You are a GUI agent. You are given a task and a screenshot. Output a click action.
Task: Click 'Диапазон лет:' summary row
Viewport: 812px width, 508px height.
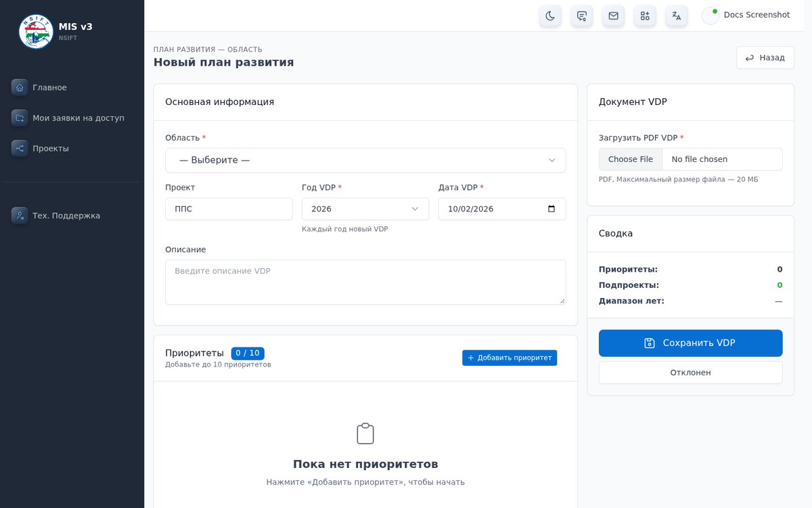[x=690, y=301]
